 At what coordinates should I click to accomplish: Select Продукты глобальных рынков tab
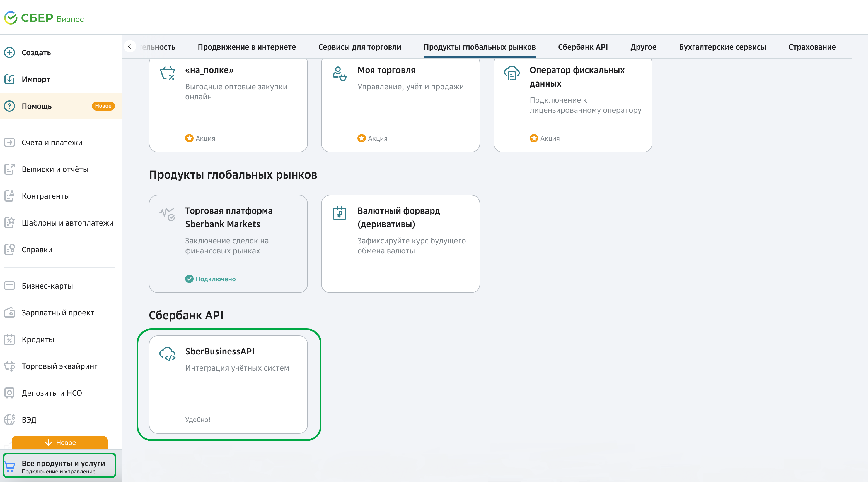click(480, 47)
